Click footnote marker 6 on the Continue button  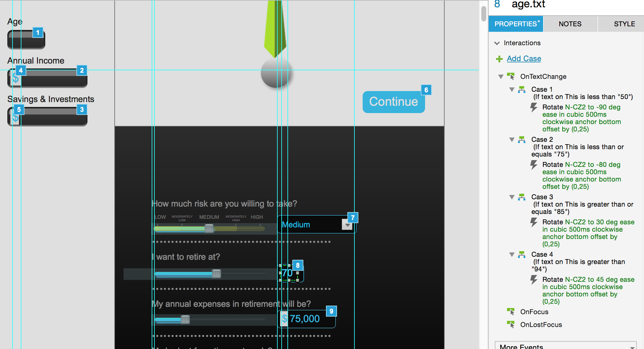coord(426,90)
